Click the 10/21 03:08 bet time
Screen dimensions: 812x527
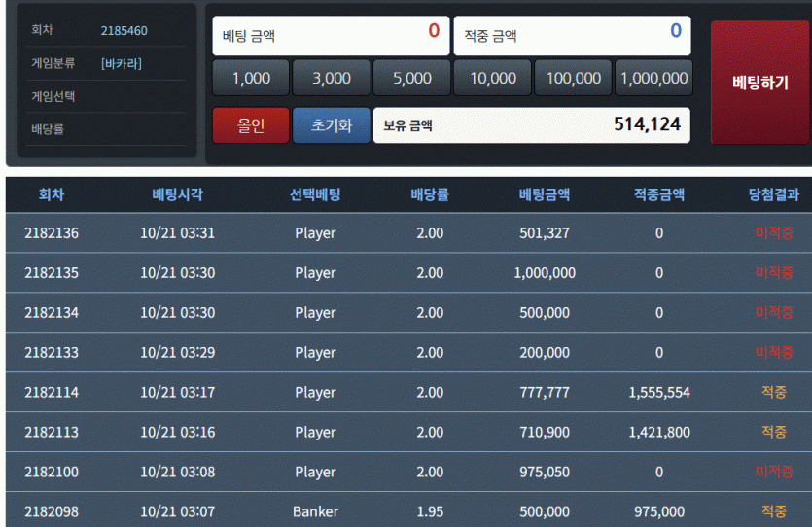click(177, 473)
